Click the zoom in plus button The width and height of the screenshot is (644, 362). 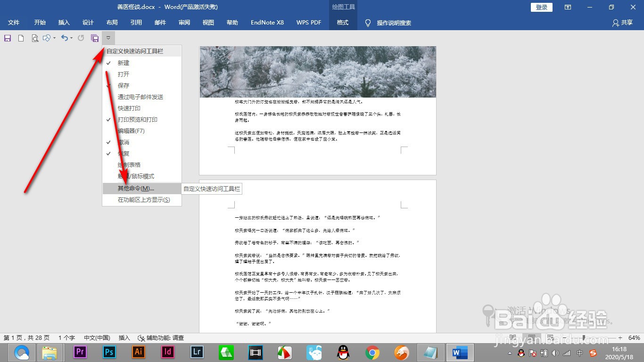click(620, 338)
